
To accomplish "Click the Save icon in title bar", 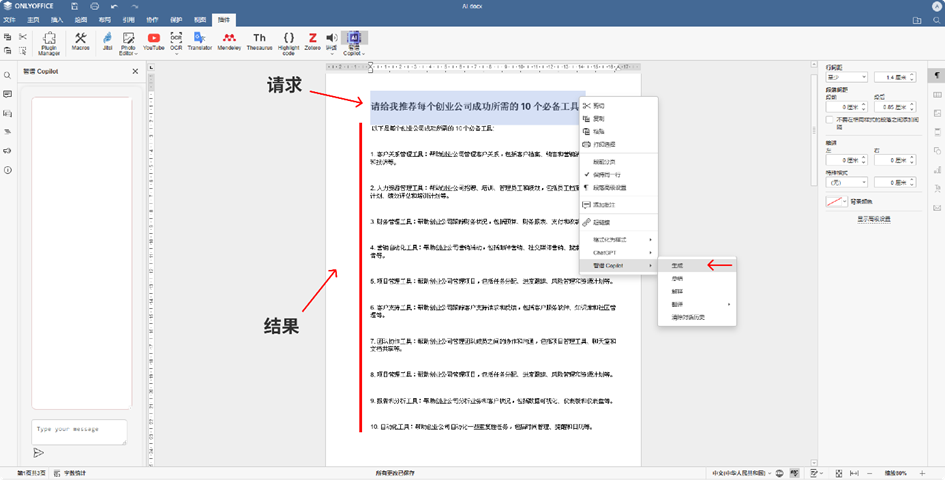I will [x=75, y=6].
